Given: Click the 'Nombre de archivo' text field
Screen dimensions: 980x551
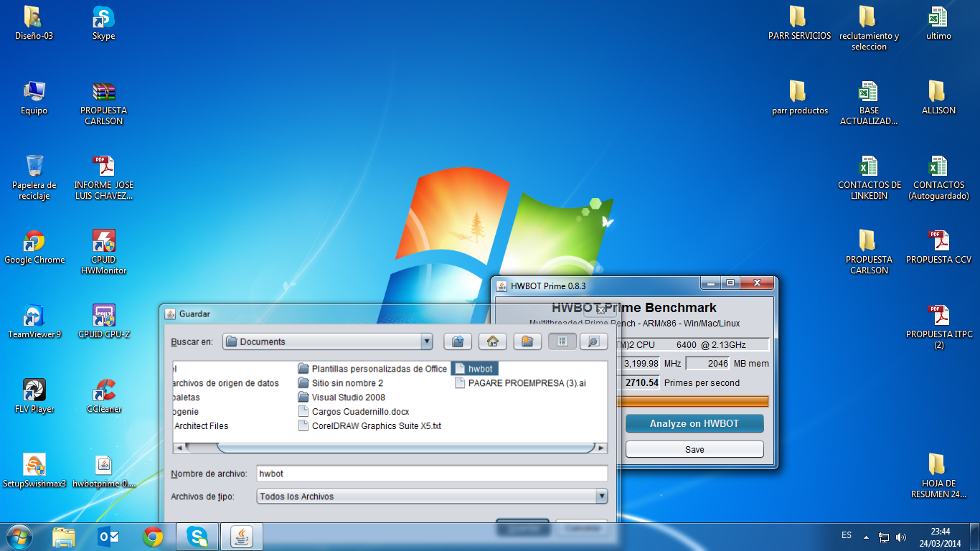Looking at the screenshot, I should (432, 474).
